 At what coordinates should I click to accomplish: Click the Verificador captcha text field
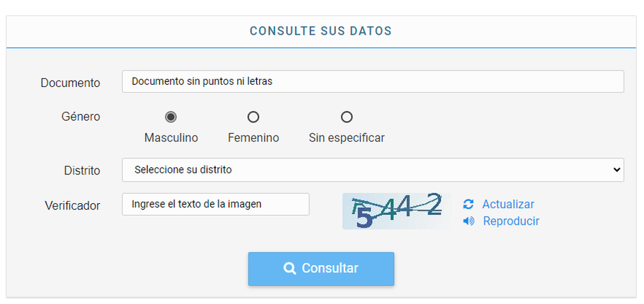[215, 204]
